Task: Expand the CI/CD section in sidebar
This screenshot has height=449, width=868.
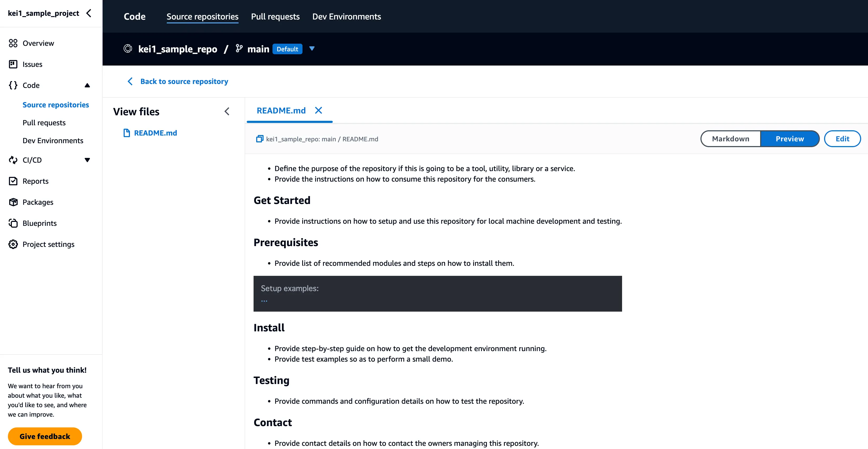Action: point(87,160)
